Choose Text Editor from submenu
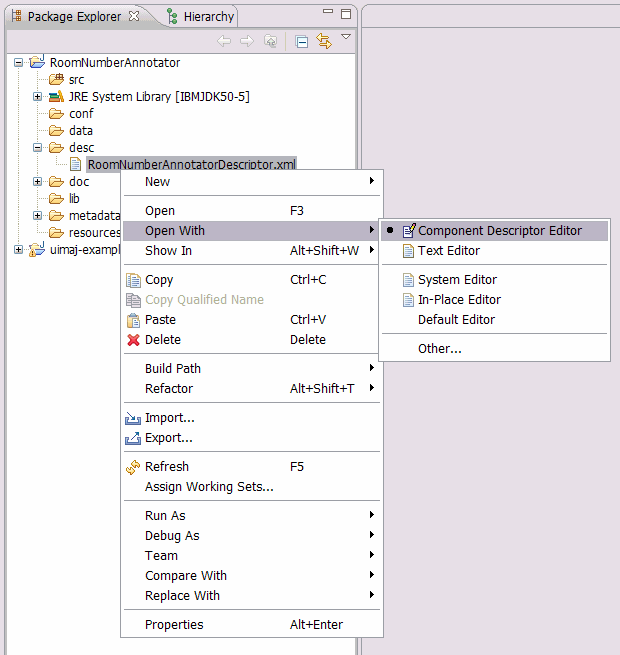 click(448, 251)
